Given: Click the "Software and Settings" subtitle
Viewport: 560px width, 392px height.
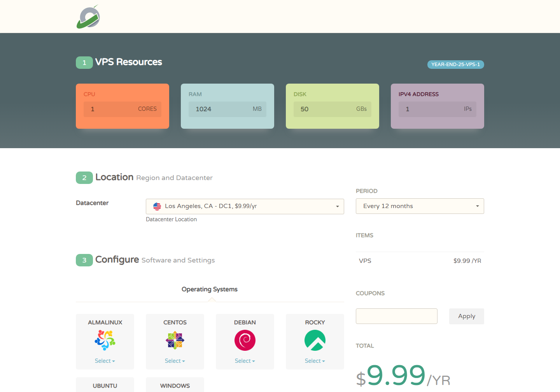Looking at the screenshot, I should tap(178, 260).
